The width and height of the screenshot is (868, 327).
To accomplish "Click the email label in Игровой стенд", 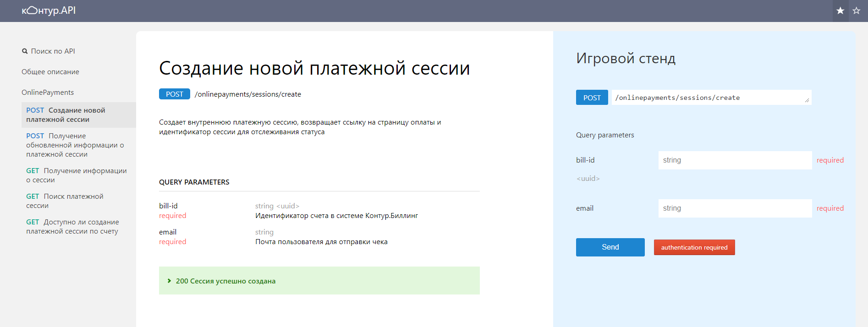I will point(585,208).
